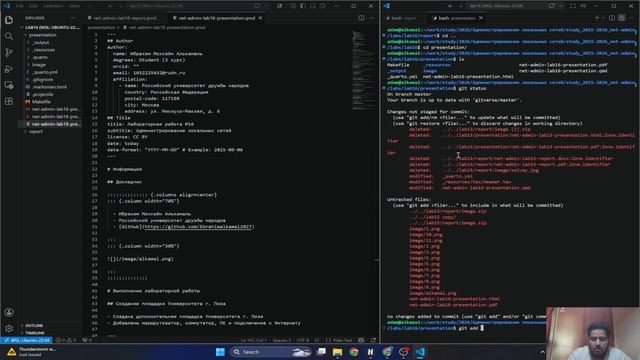Open the Manage gear icon

[x=9, y=328]
